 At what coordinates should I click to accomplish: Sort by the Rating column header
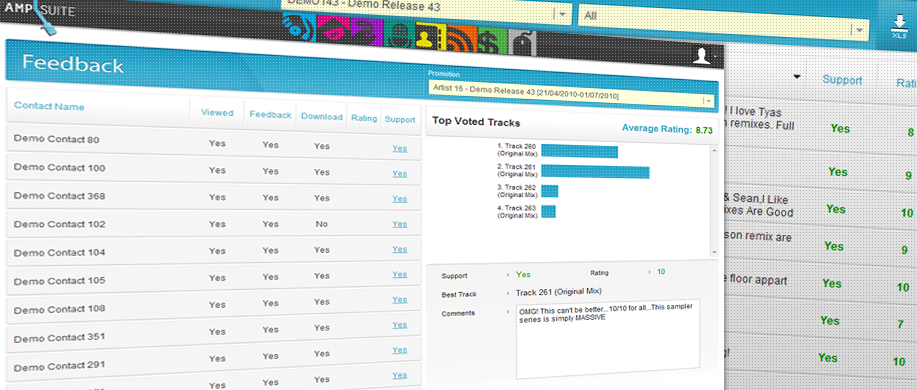[x=364, y=118]
